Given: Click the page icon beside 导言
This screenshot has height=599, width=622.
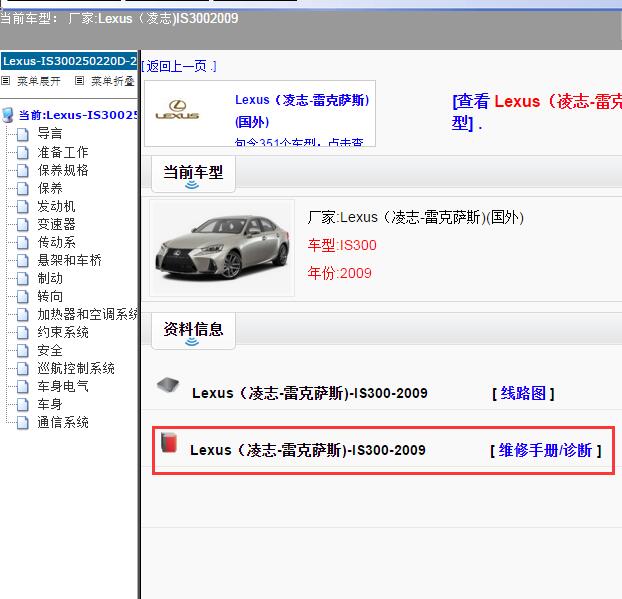Looking at the screenshot, I should click(x=23, y=134).
